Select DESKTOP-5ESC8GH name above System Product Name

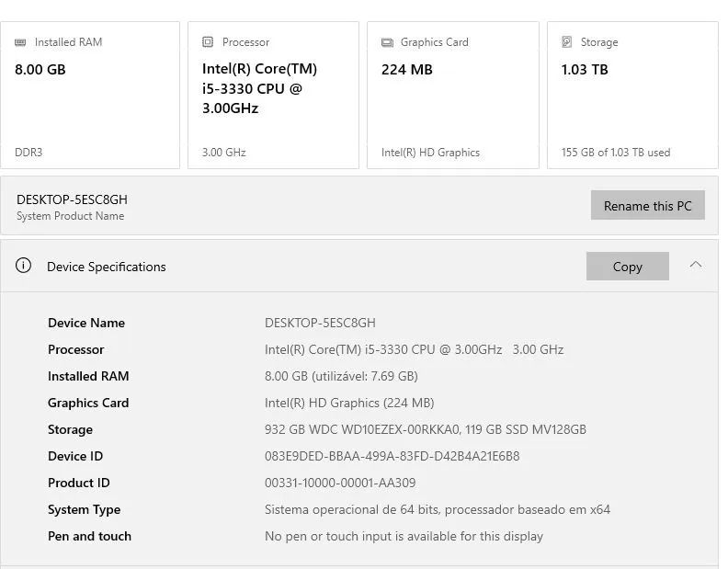(72, 199)
